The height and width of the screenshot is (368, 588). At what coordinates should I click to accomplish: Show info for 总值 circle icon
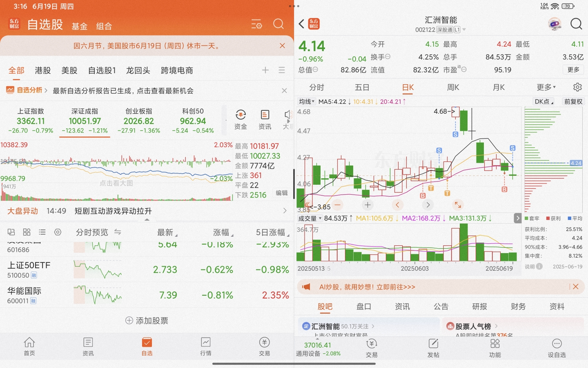315,70
